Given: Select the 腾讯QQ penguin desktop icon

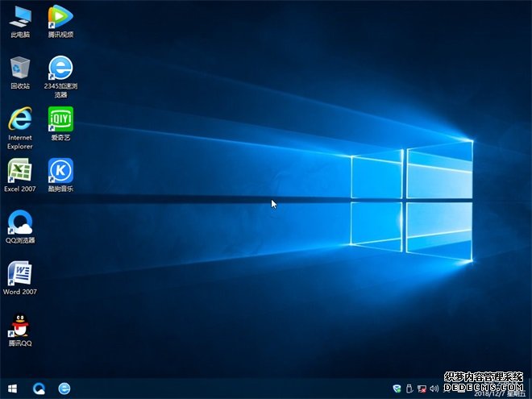Looking at the screenshot, I should (x=20, y=330).
